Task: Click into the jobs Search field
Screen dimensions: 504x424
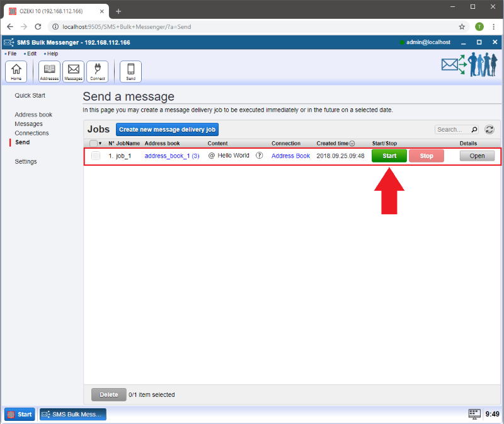Action: 450,129
